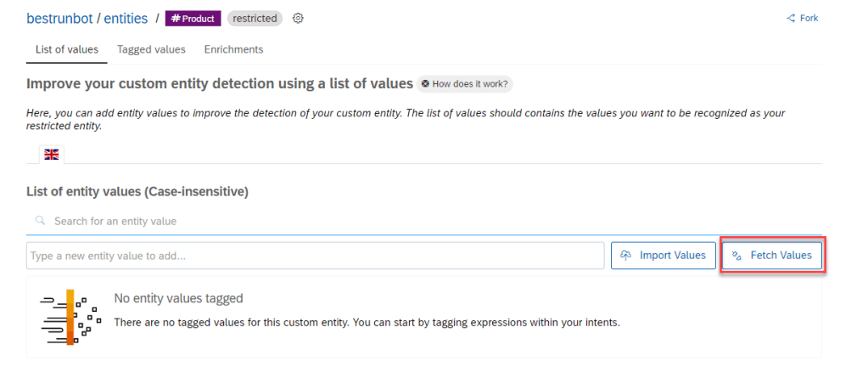Click the magnifier search icon
This screenshot has width=868, height=367.
[x=40, y=221]
